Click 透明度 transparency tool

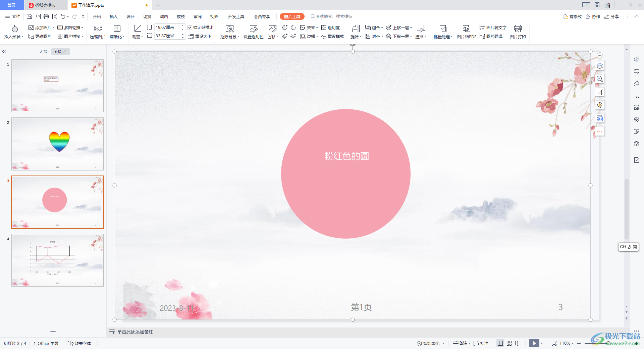coord(330,28)
